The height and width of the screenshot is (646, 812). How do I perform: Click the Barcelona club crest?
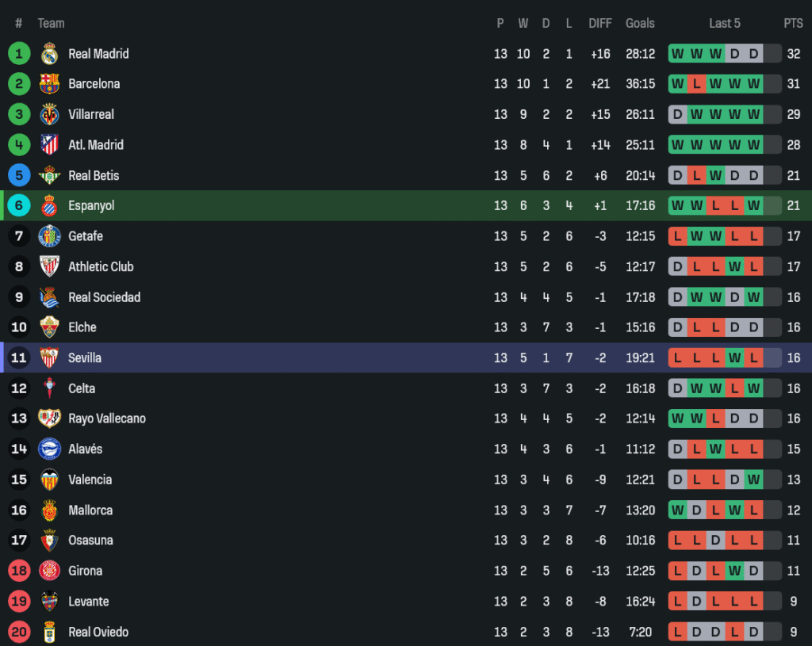click(49, 84)
